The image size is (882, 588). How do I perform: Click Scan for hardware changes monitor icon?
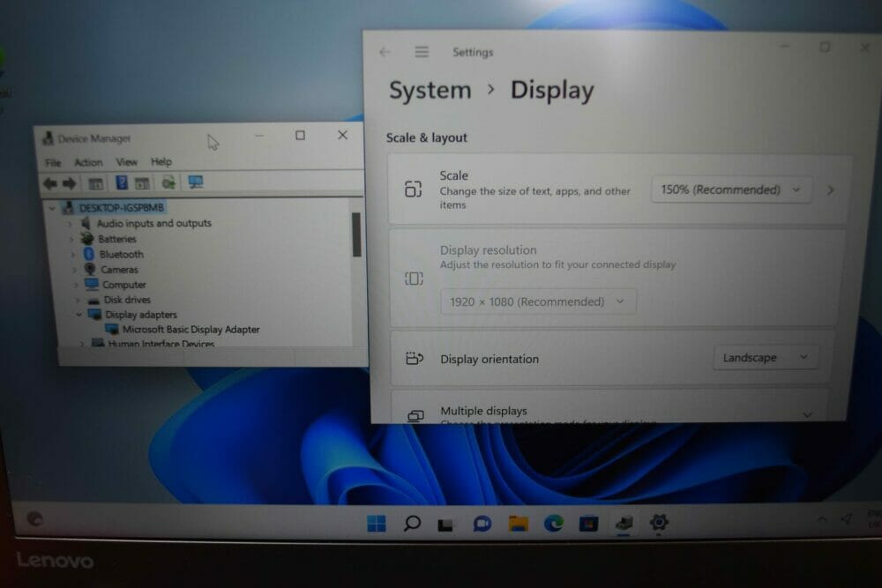[195, 182]
